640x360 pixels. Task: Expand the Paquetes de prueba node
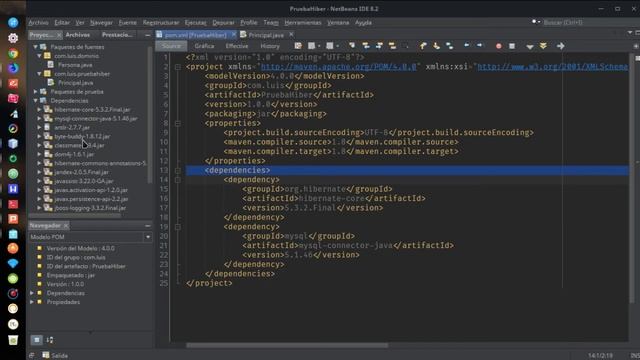point(36,92)
